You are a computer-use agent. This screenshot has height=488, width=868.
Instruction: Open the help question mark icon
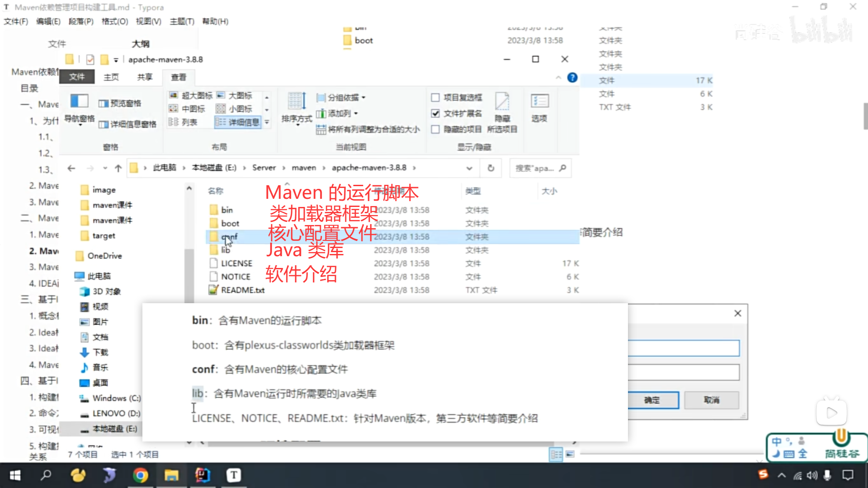[x=572, y=78]
